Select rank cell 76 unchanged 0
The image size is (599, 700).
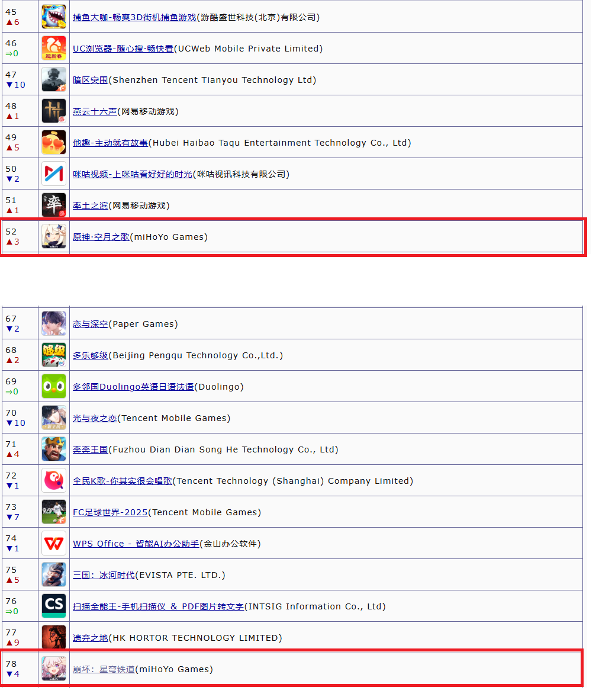point(21,606)
